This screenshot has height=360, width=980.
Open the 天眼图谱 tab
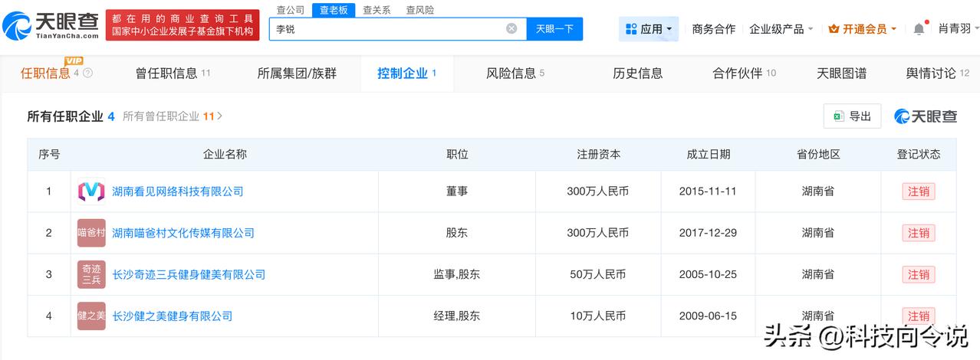(x=841, y=74)
